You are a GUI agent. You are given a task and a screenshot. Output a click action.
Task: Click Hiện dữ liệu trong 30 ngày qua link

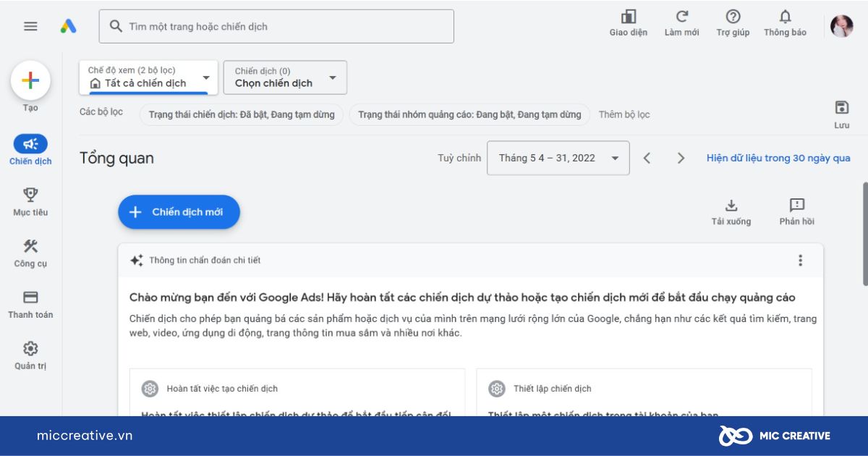(778, 158)
